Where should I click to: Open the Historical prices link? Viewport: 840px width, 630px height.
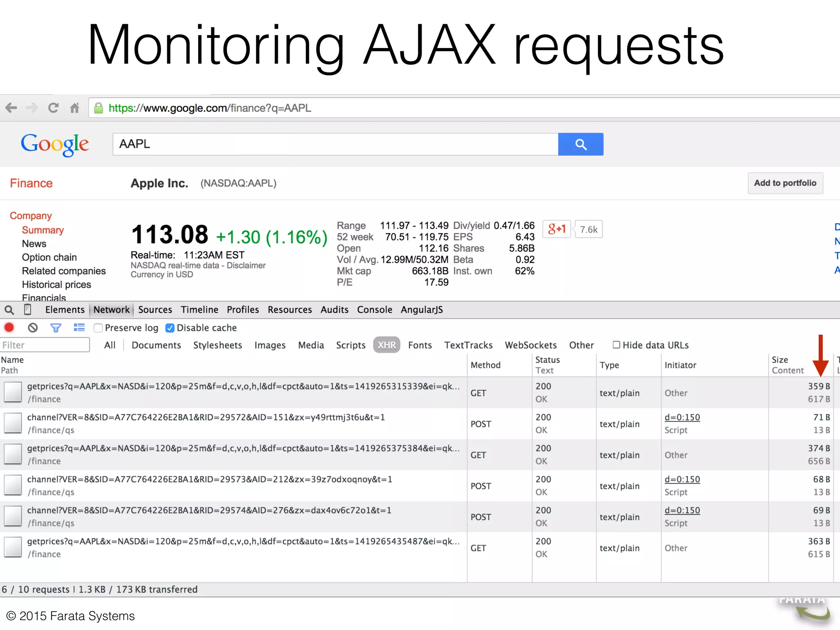57,285
